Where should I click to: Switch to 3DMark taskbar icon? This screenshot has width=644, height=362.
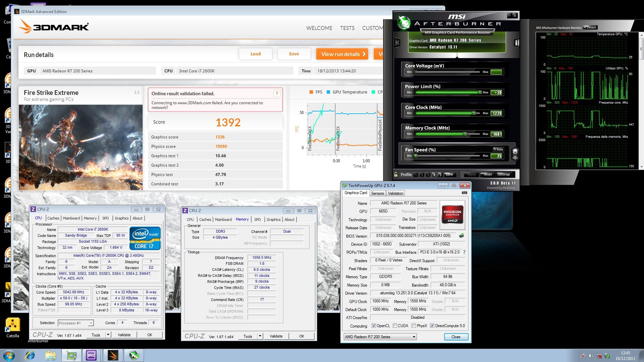tap(113, 355)
